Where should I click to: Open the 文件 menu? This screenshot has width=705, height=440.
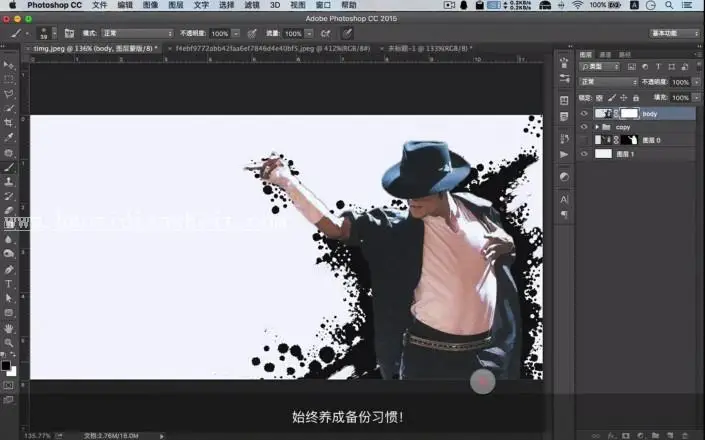99,5
